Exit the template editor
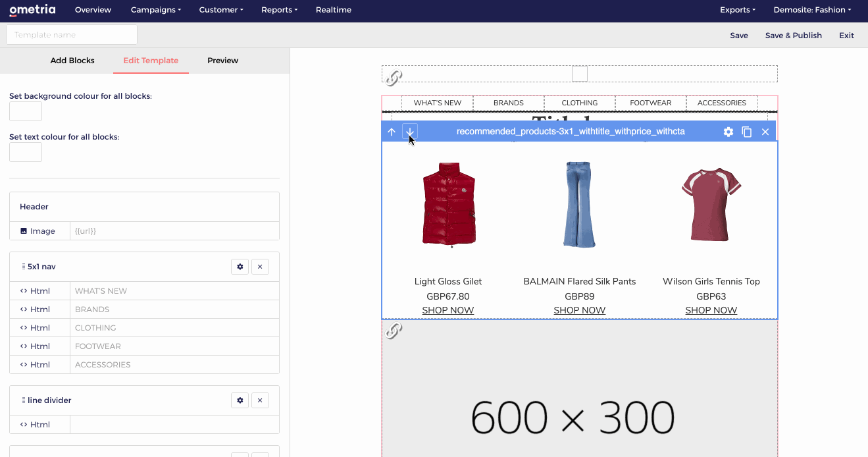 pyautogui.click(x=846, y=36)
